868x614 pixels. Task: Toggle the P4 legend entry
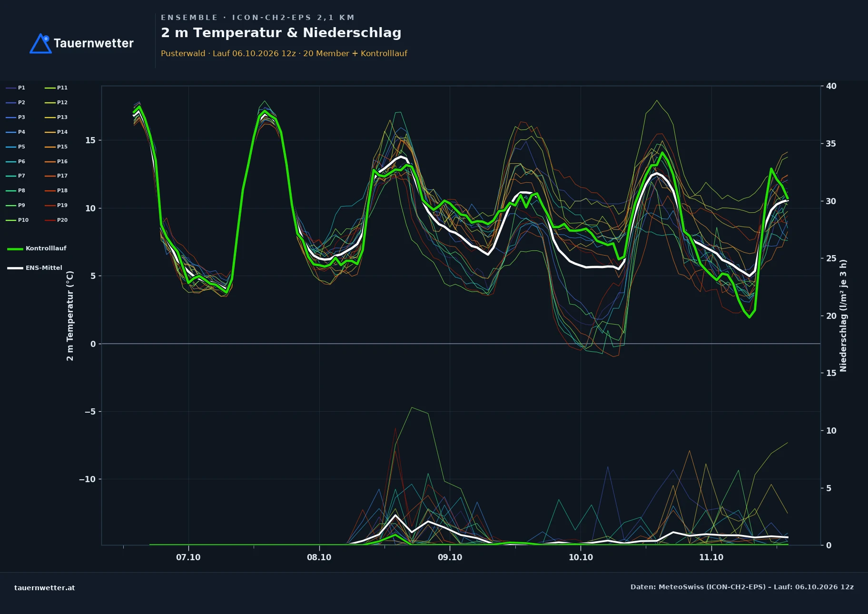[x=16, y=132]
